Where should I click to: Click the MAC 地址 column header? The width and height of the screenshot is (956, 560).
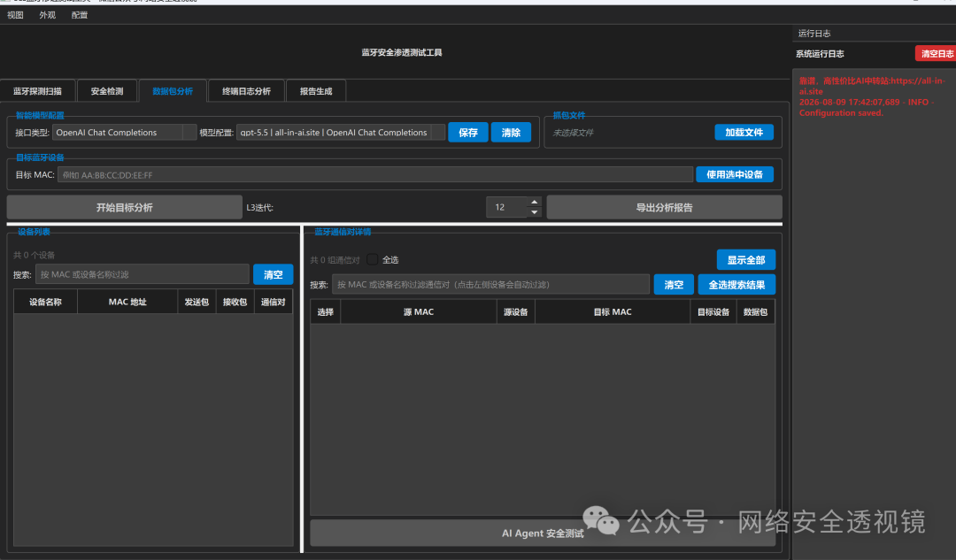coord(127,302)
